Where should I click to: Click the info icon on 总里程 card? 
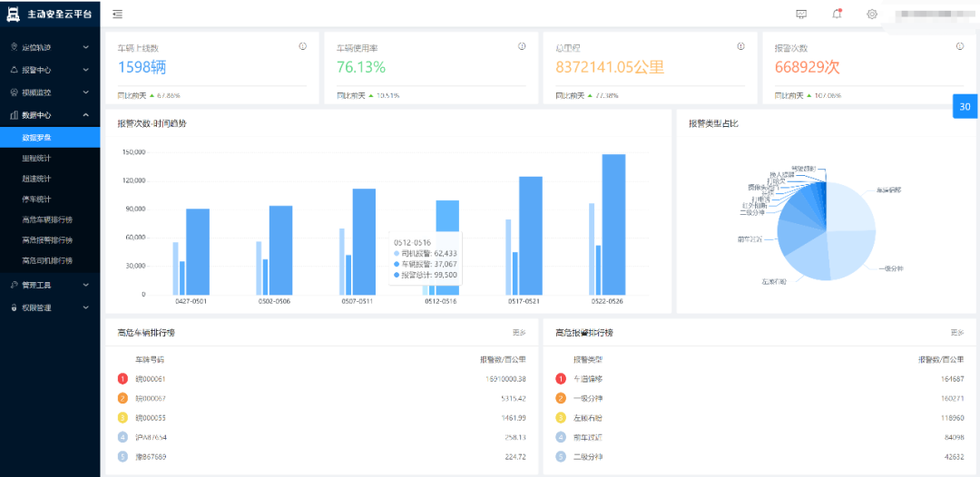pos(740,46)
